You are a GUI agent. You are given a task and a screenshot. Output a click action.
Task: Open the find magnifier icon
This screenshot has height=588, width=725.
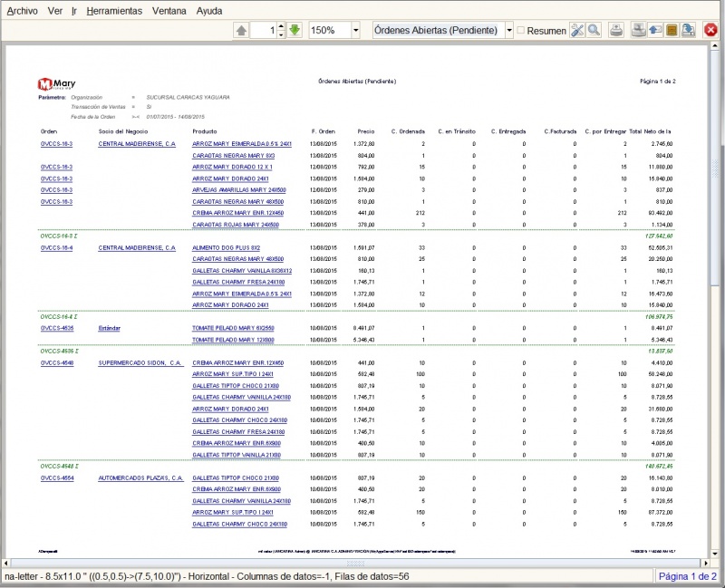tap(594, 31)
